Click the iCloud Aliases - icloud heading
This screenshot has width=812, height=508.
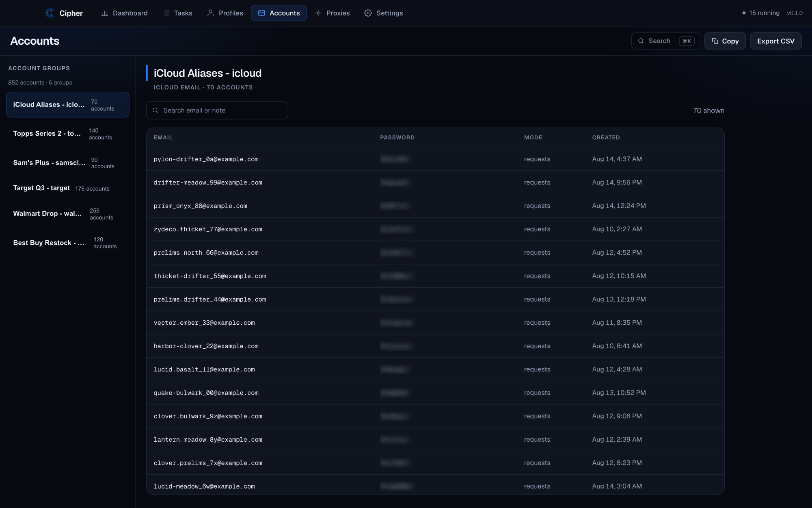(x=207, y=73)
